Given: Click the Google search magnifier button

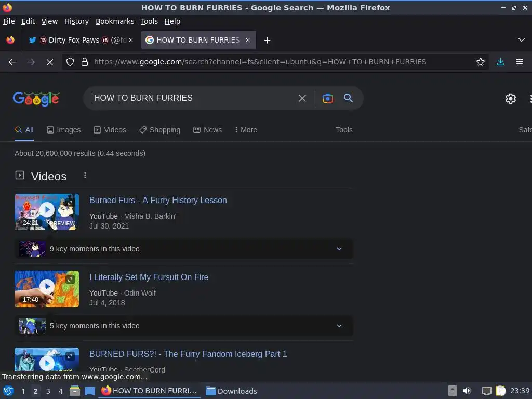Looking at the screenshot, I should (348, 98).
